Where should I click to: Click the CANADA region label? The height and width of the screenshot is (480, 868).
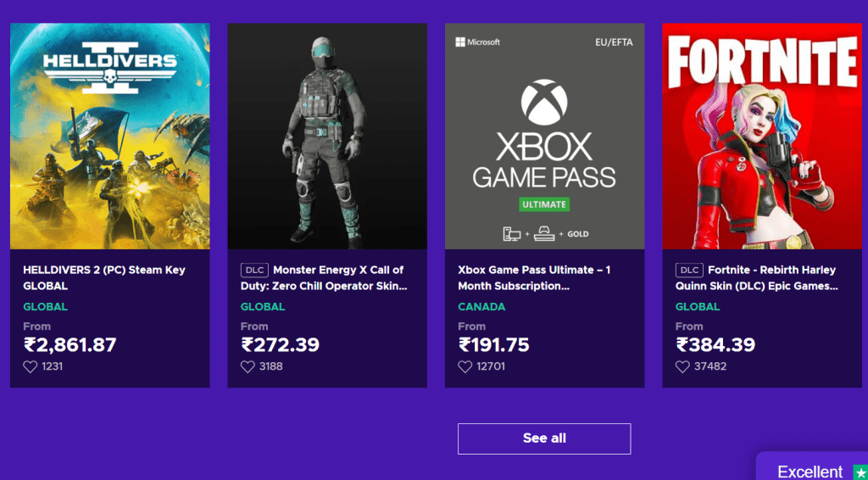(481, 307)
